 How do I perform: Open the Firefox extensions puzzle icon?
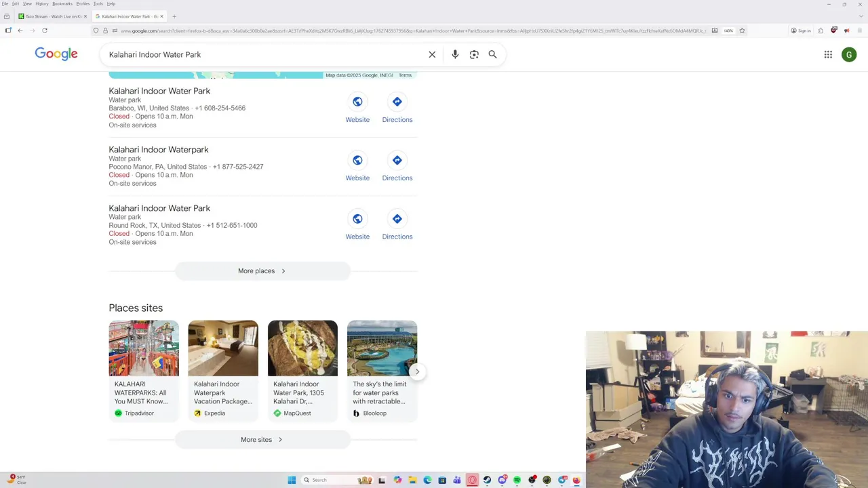821,30
